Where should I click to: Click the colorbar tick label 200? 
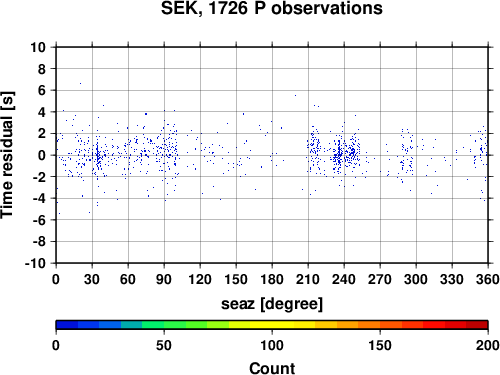(x=488, y=345)
